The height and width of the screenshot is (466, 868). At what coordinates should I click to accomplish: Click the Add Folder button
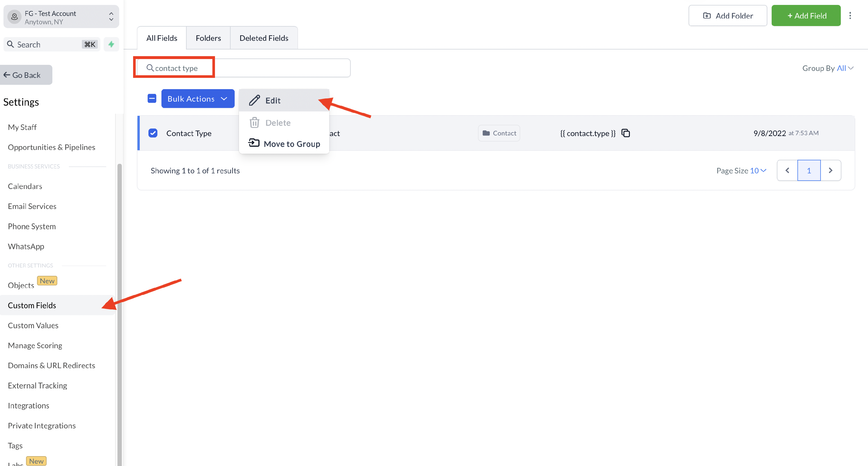[x=727, y=16]
